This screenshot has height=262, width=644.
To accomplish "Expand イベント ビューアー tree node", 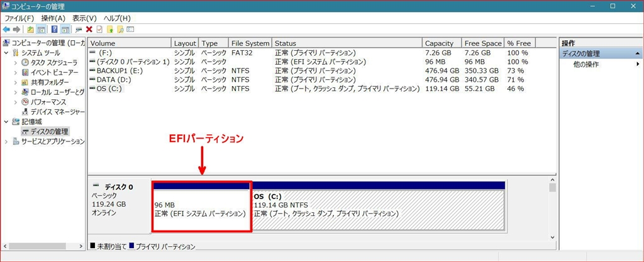I will (x=16, y=73).
